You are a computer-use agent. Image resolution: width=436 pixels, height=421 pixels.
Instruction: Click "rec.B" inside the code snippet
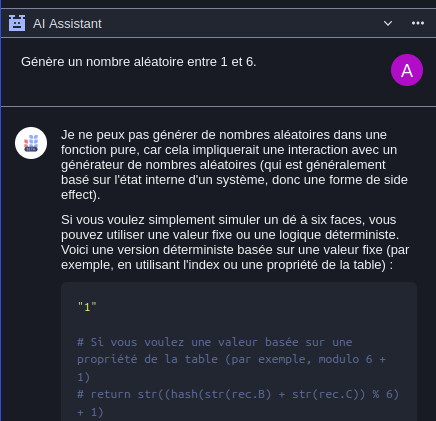pyautogui.click(x=248, y=394)
